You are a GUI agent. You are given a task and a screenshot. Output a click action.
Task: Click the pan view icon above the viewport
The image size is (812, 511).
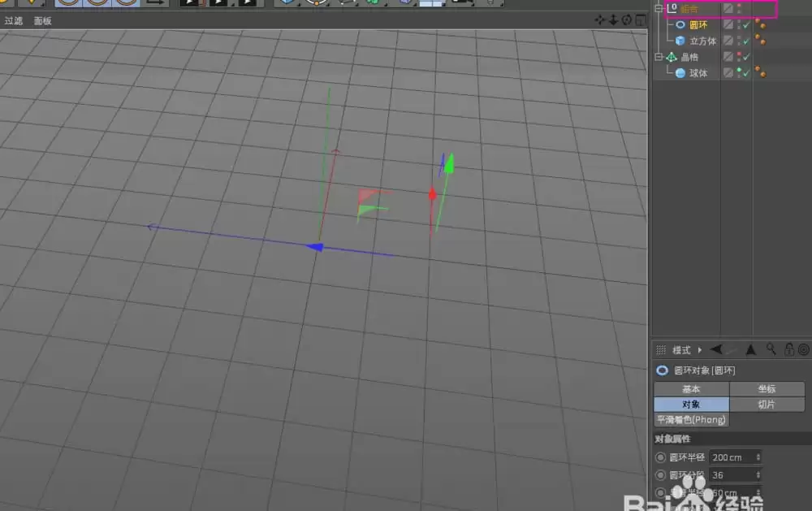point(600,19)
